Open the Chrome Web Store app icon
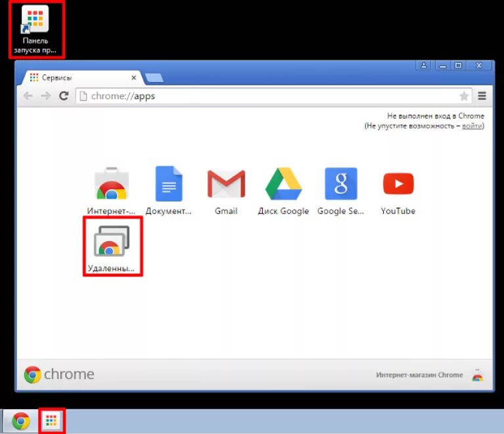This screenshot has width=504, height=434. point(112,183)
